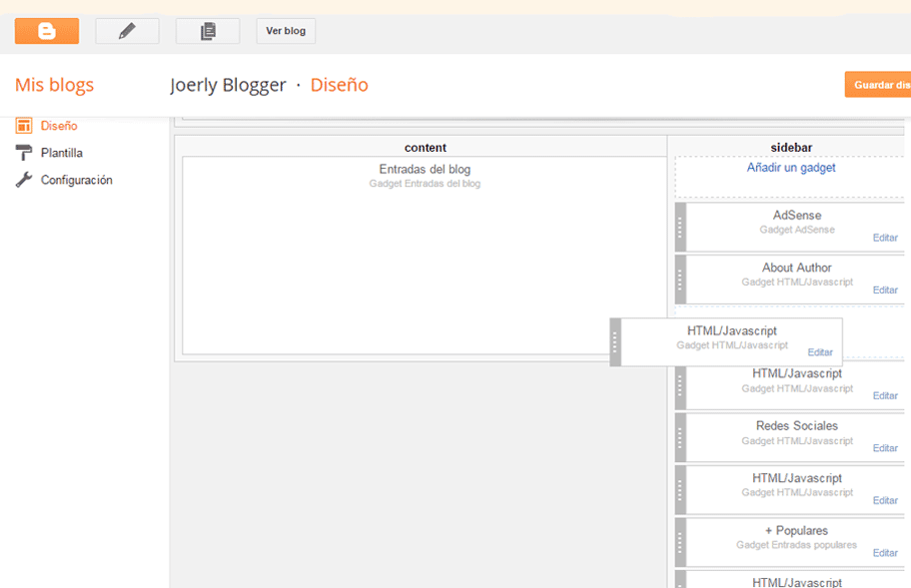
Task: Edit the HTML/Javascript gadget above Redes Sociales
Action: [885, 396]
